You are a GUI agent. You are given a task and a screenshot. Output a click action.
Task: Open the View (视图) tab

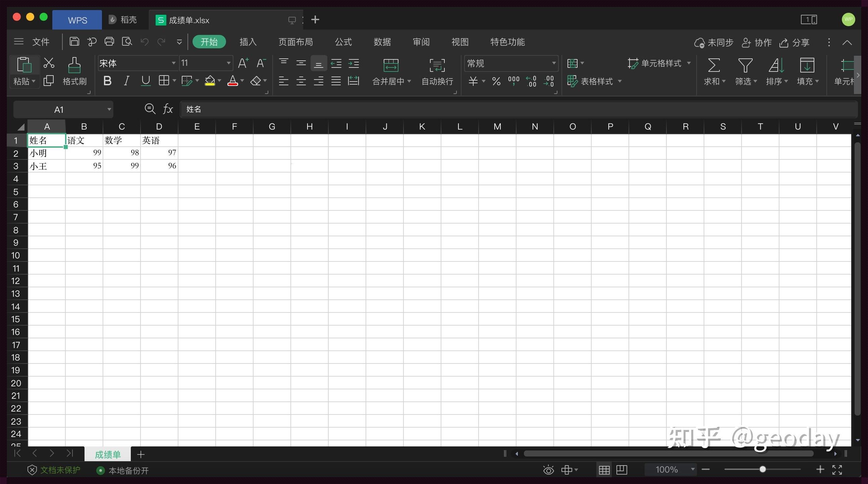pos(460,42)
